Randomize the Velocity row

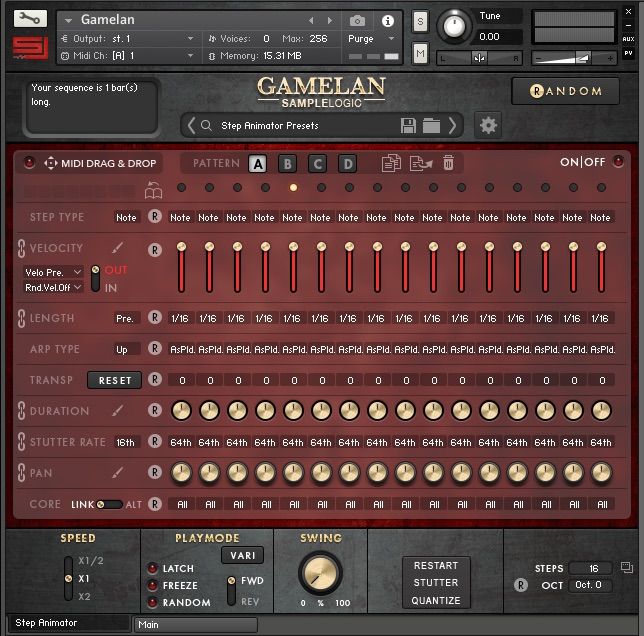tap(154, 250)
